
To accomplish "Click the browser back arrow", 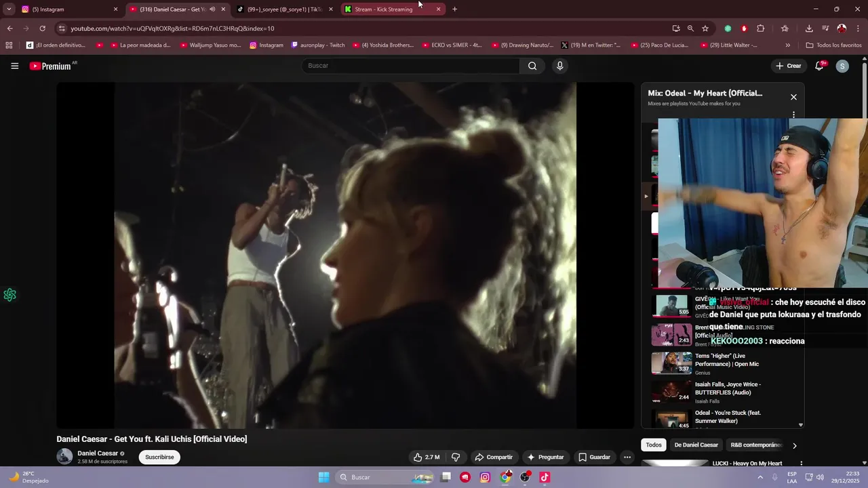I will pos(9,28).
